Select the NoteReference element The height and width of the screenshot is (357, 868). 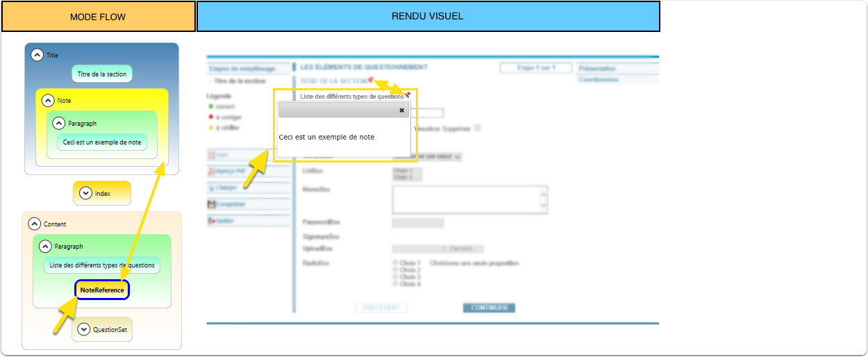pos(102,290)
